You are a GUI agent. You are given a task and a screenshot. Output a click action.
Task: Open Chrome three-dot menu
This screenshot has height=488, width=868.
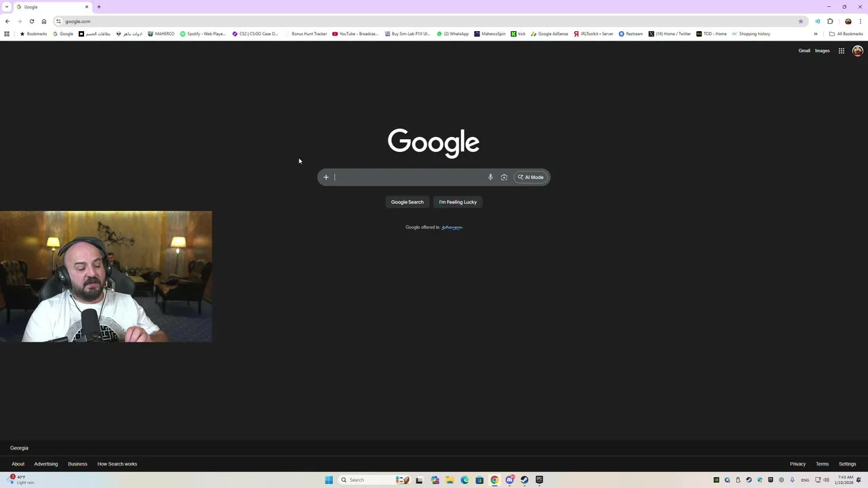click(861, 21)
